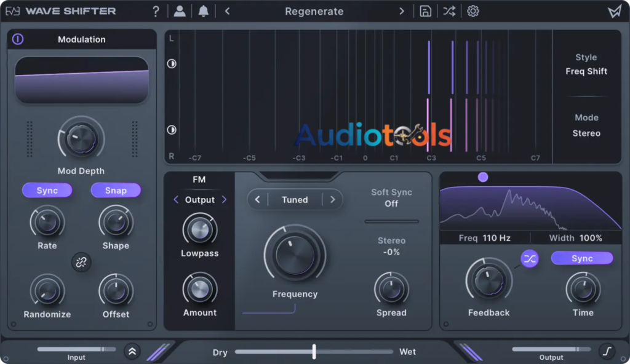Click the brand logo in top-right corner
This screenshot has height=364, width=630.
point(615,11)
